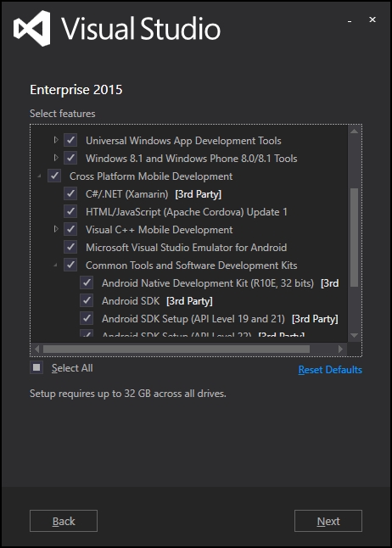
Task: Uncheck Android SDK [3rd Party] checkbox
Action: point(87,300)
